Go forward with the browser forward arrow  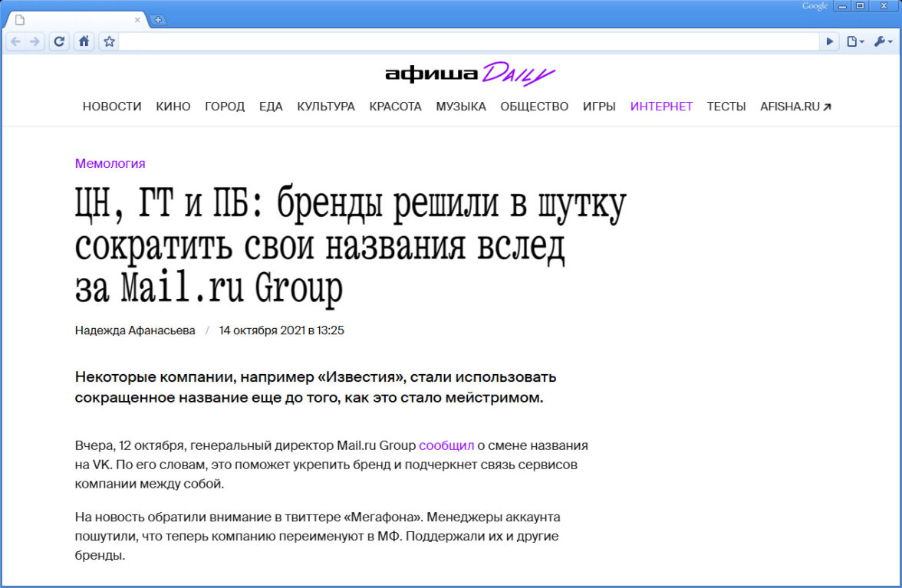click(x=35, y=41)
